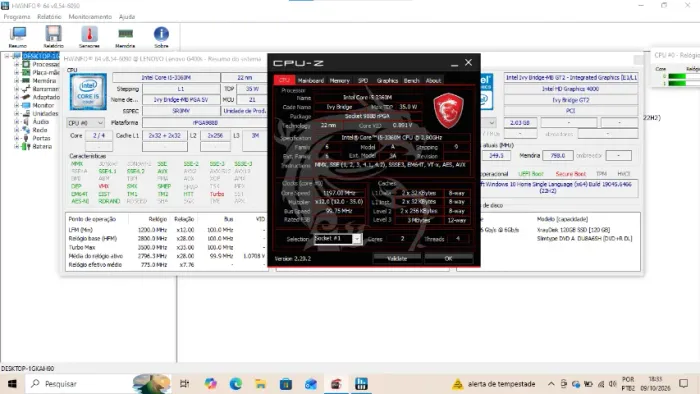Screen dimensions: 700x394
Task: Expand the Áudio tree node
Action: point(17,121)
